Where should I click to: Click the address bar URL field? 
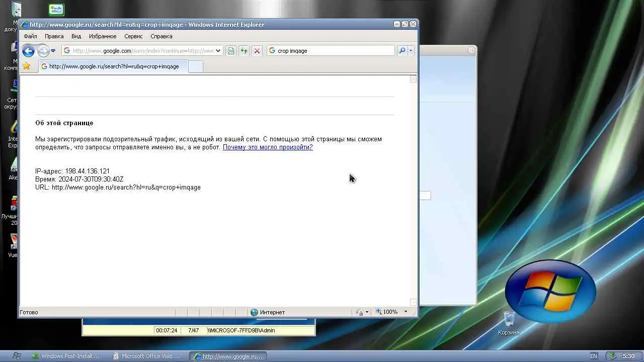pyautogui.click(x=143, y=51)
